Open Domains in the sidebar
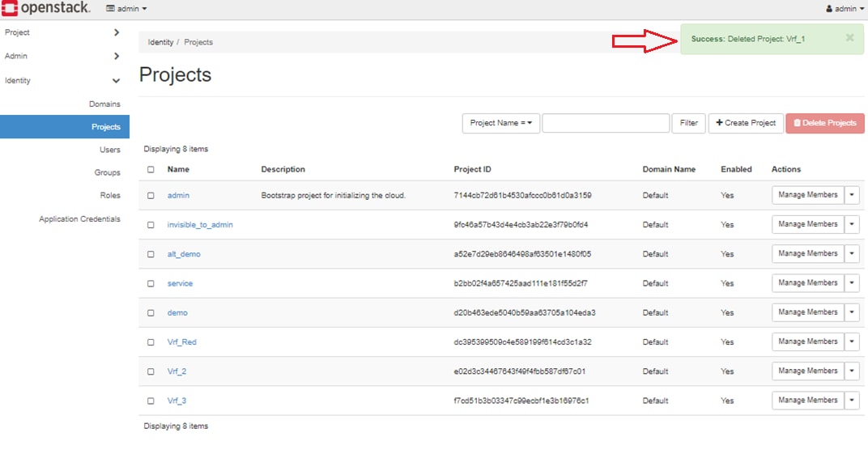This screenshot has height=458, width=868. tap(104, 104)
